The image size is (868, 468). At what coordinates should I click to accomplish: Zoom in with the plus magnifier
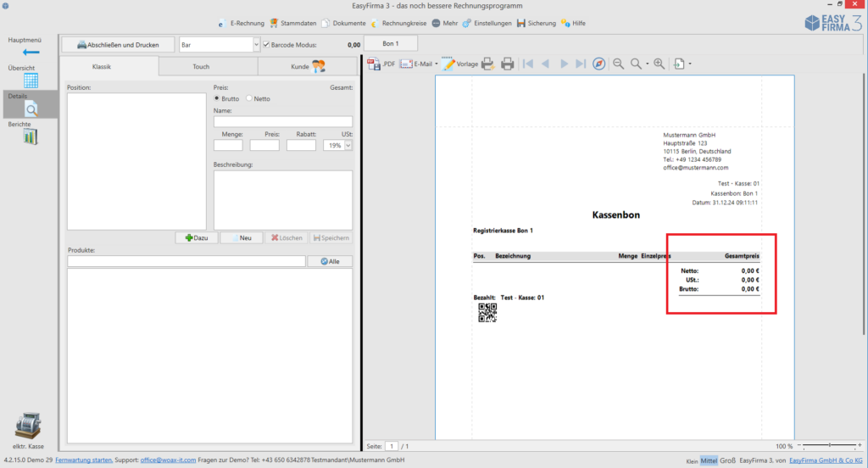[659, 64]
